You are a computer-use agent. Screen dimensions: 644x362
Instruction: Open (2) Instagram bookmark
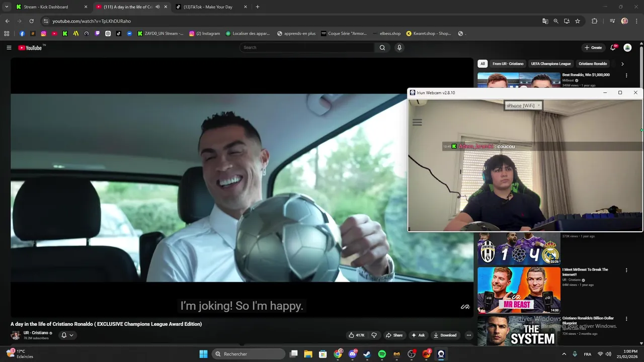click(205, 34)
